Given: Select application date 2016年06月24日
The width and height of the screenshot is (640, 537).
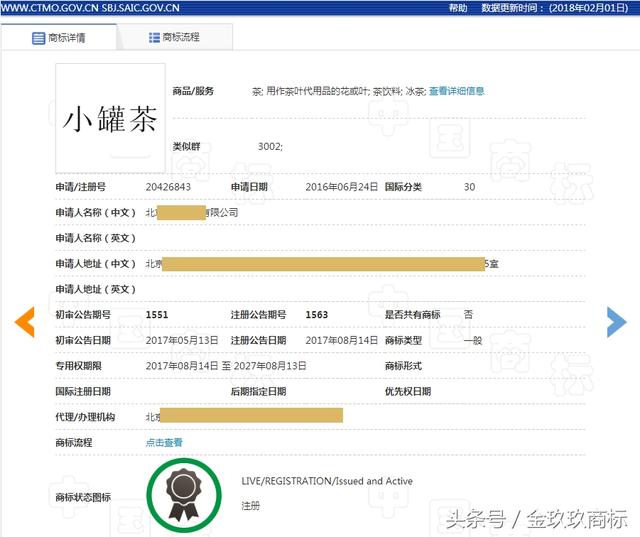Looking at the screenshot, I should (x=342, y=187).
